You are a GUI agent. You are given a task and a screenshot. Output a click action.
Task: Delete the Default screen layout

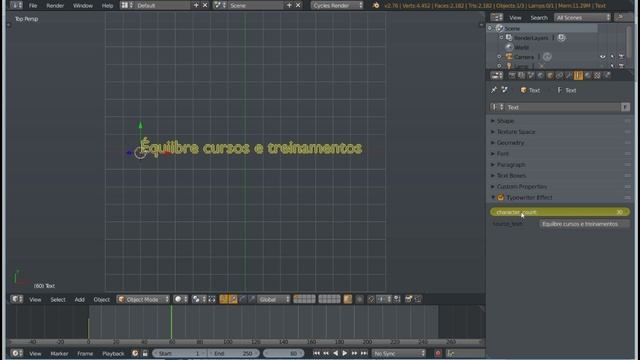pyautogui.click(x=205, y=5)
